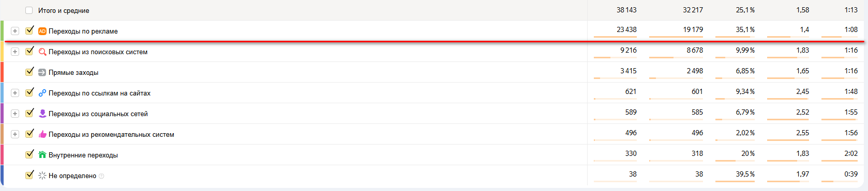868x191 pixels.
Task: Click the blue chain link icon
Action: pos(42,93)
